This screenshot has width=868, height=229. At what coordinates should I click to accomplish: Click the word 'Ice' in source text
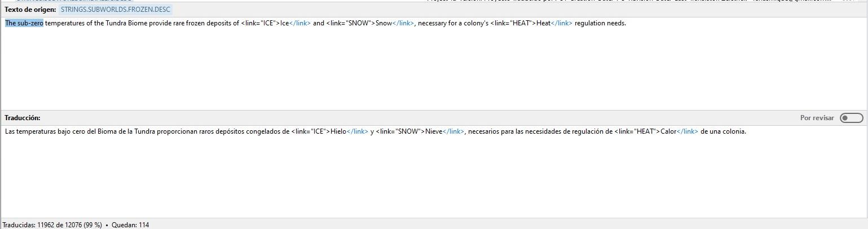[x=284, y=23]
